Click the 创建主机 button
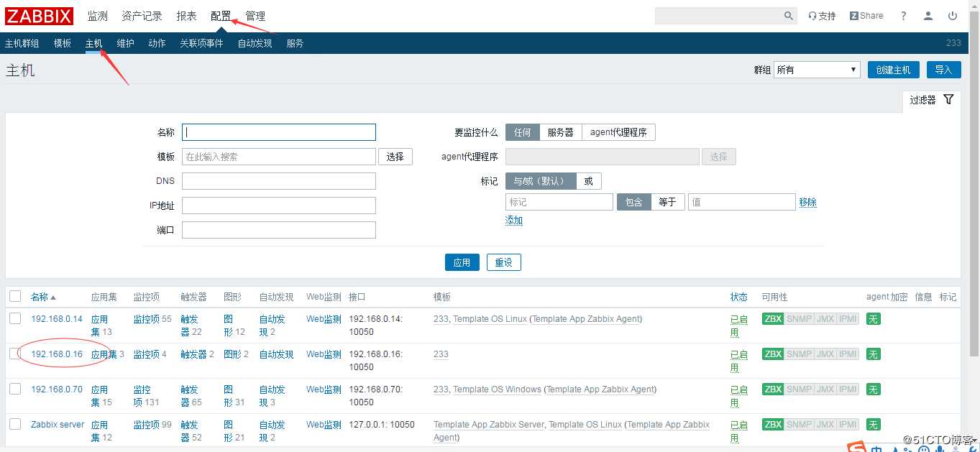980x452 pixels. pyautogui.click(x=893, y=70)
